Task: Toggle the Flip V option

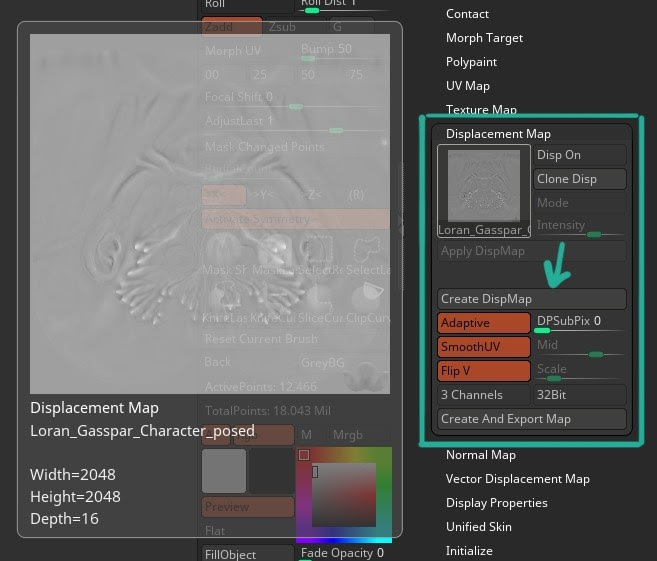Action: pyautogui.click(x=484, y=371)
